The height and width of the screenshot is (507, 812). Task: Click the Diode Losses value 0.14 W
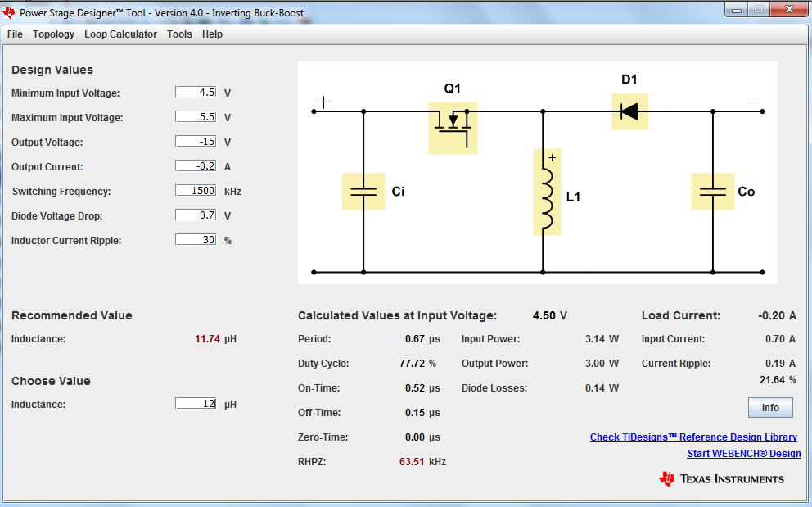(602, 388)
